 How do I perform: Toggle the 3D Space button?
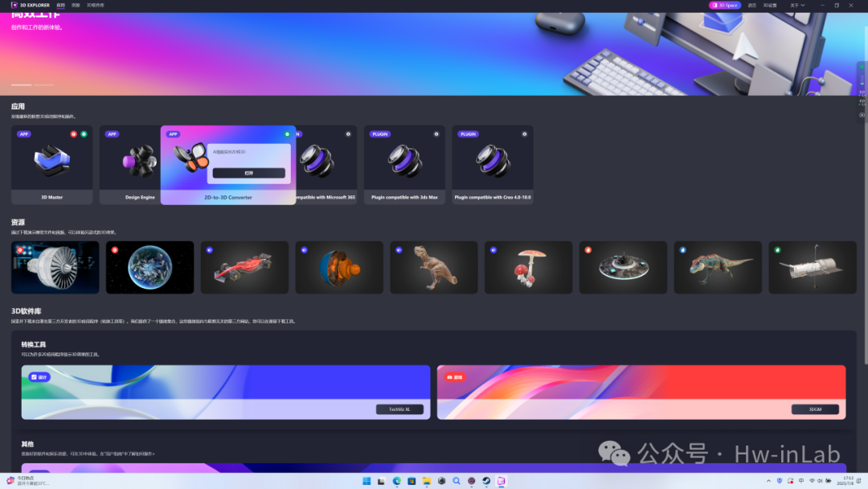click(725, 5)
